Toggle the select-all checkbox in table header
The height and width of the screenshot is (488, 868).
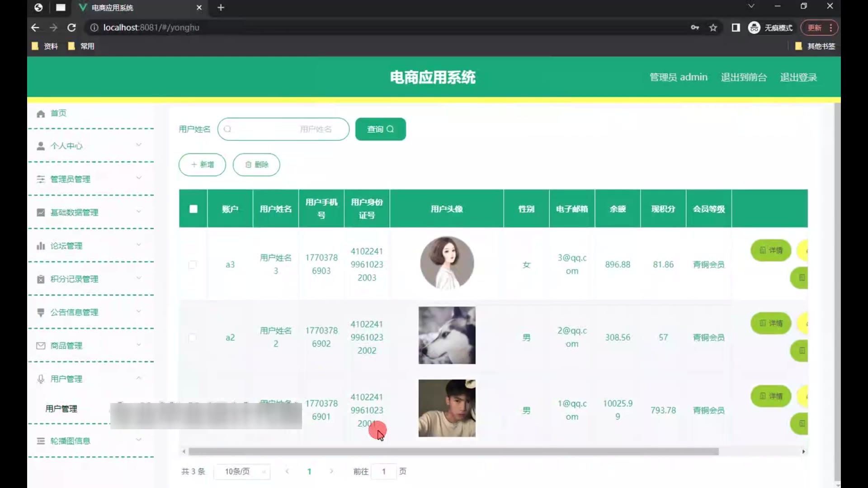(193, 209)
